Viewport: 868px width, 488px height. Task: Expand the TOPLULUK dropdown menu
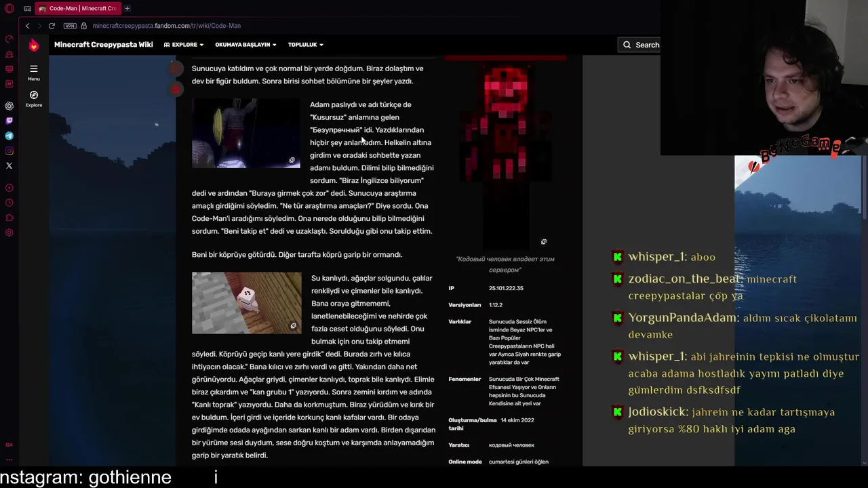click(x=305, y=45)
